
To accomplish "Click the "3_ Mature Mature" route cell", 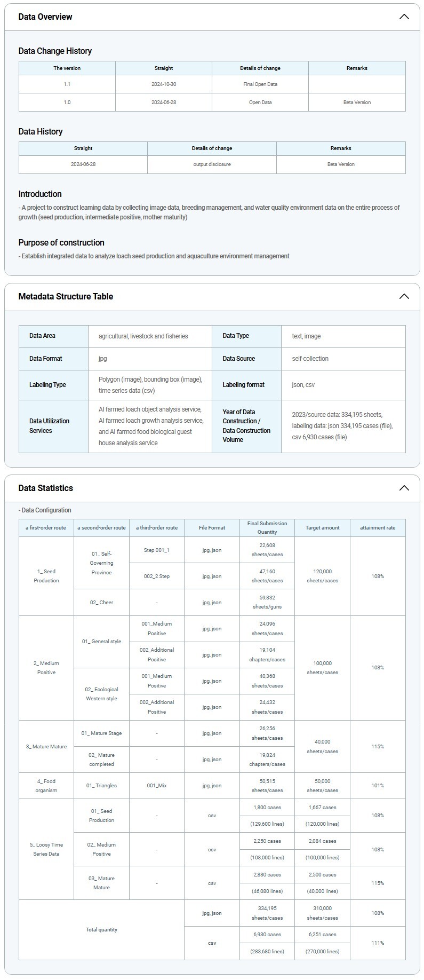I will click(x=46, y=747).
